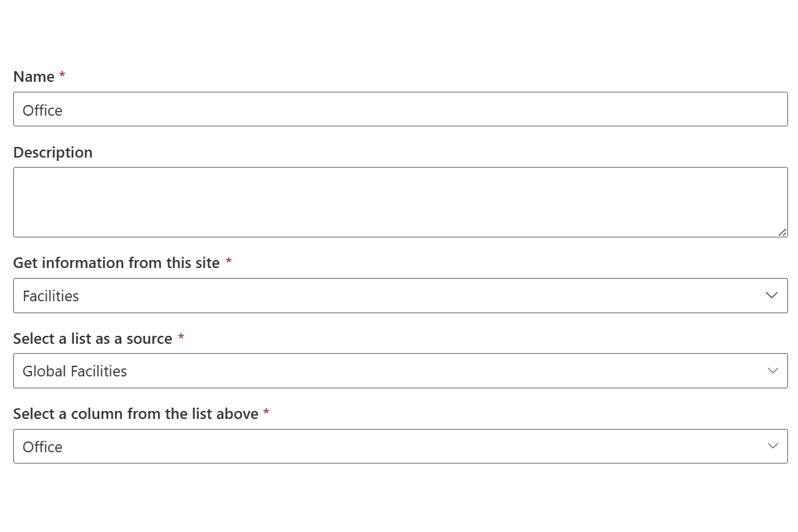Click the chevron icon in column dropdown
The width and height of the screenshot is (798, 532).
point(772,446)
